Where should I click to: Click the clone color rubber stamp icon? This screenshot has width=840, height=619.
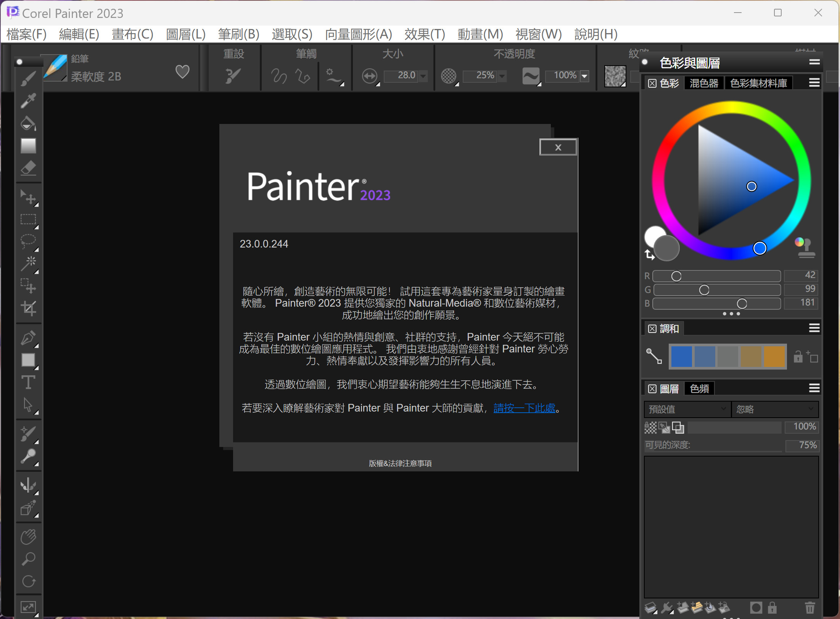click(805, 248)
